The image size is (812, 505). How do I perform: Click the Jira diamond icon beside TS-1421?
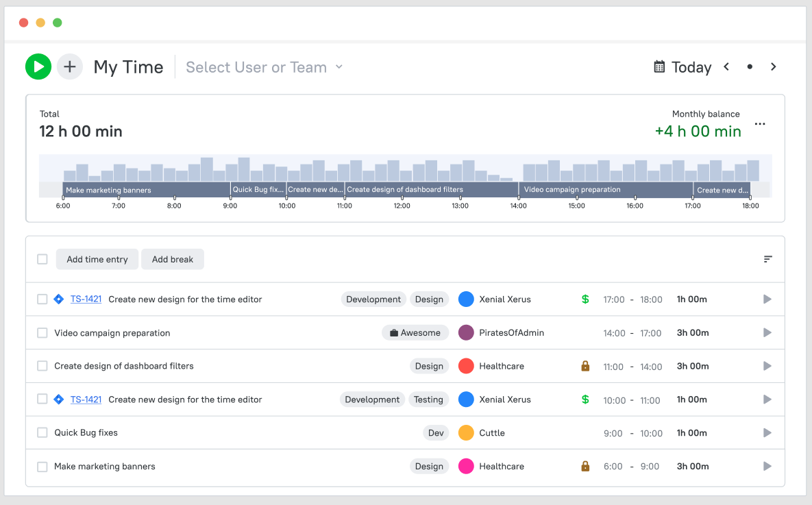pyautogui.click(x=58, y=299)
